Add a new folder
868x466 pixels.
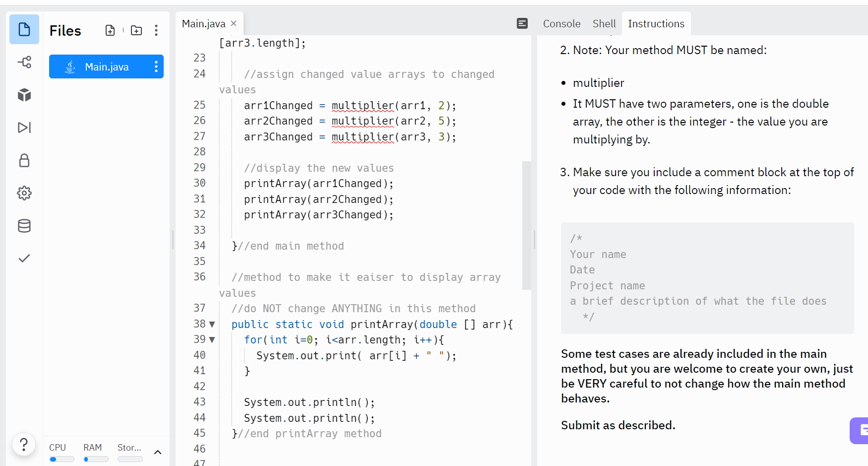pos(136,31)
